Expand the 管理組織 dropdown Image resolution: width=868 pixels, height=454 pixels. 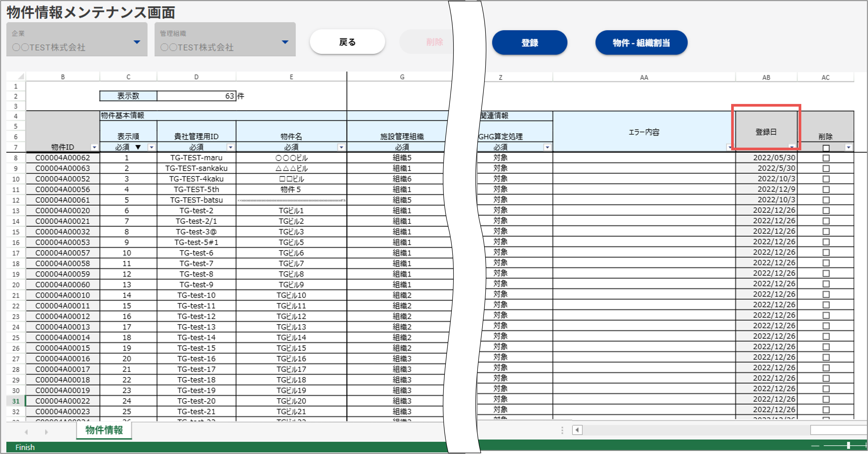click(x=285, y=42)
